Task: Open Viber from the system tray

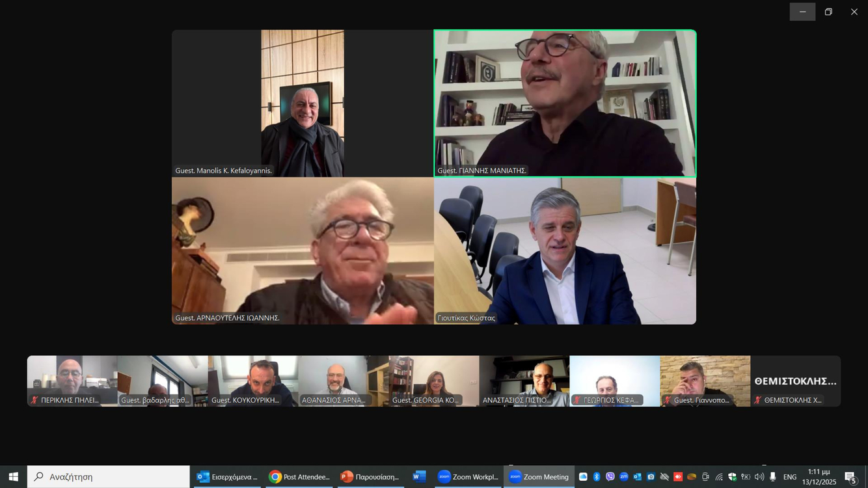Action: click(610, 477)
